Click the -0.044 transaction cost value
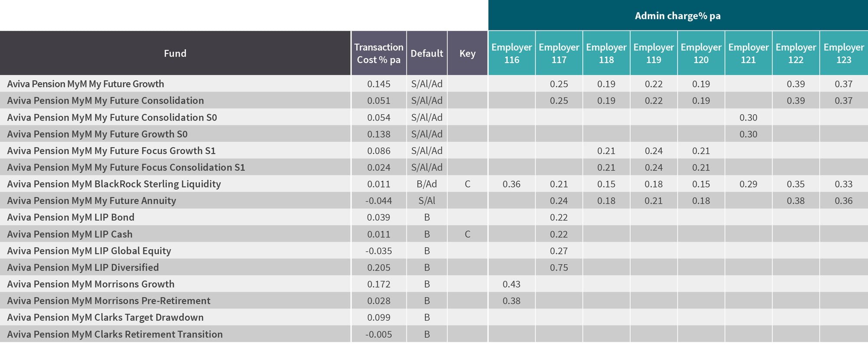Image resolution: width=868 pixels, height=348 pixels. click(378, 201)
